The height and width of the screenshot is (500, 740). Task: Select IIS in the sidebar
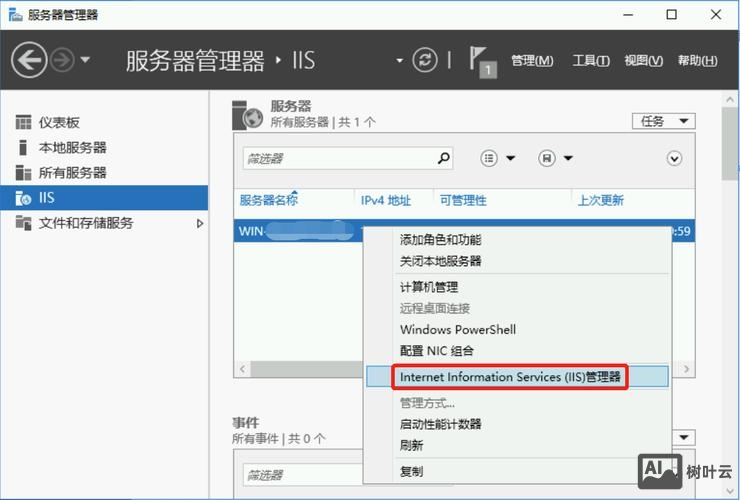pos(104,198)
